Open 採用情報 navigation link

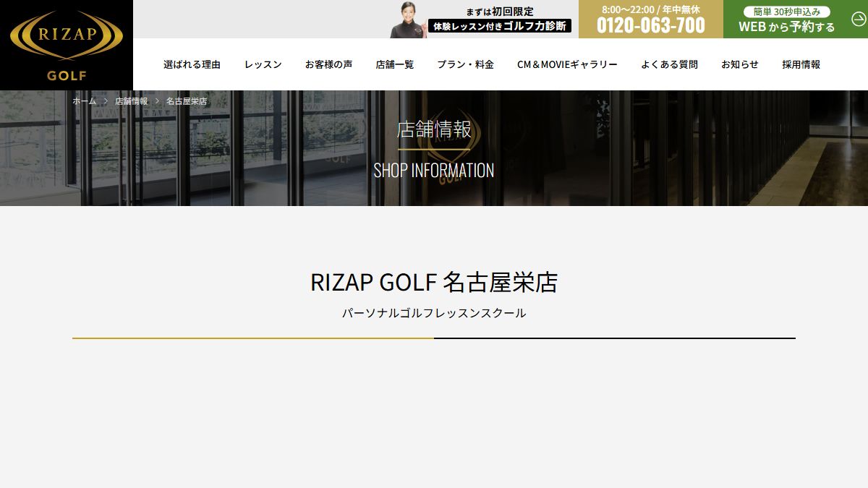click(x=801, y=64)
